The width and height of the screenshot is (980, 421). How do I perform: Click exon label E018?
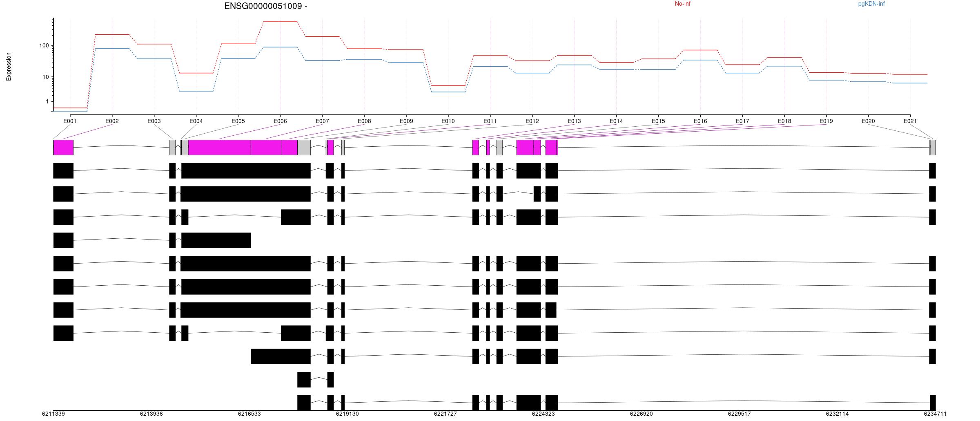tap(784, 121)
